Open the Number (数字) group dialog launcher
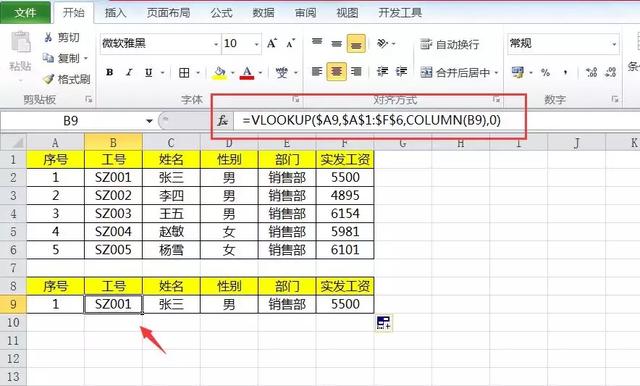Viewport: 640px width, 386px height. pos(615,99)
